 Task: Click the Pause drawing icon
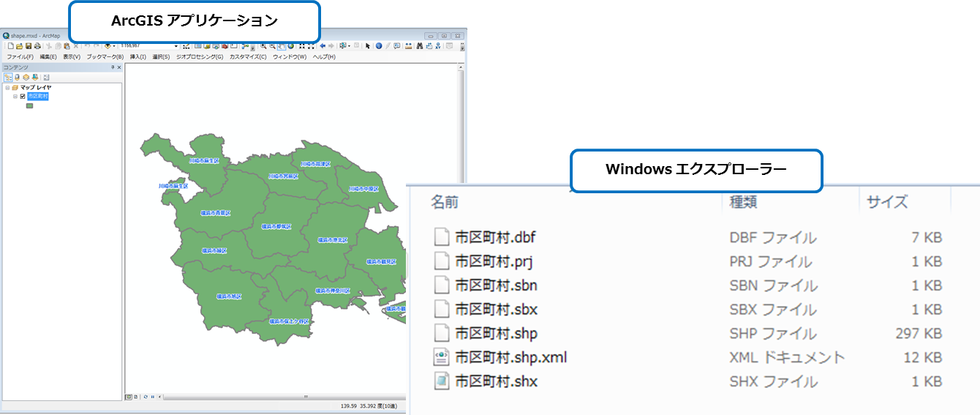click(152, 397)
